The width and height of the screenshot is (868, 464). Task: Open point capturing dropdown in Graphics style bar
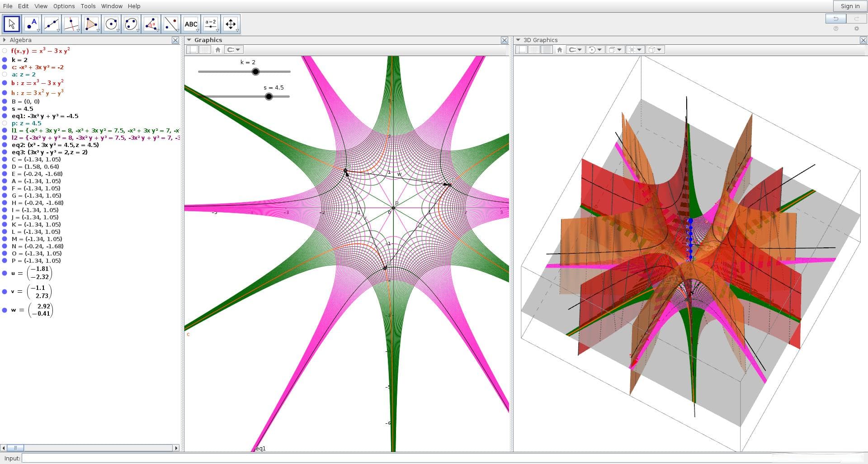point(234,50)
